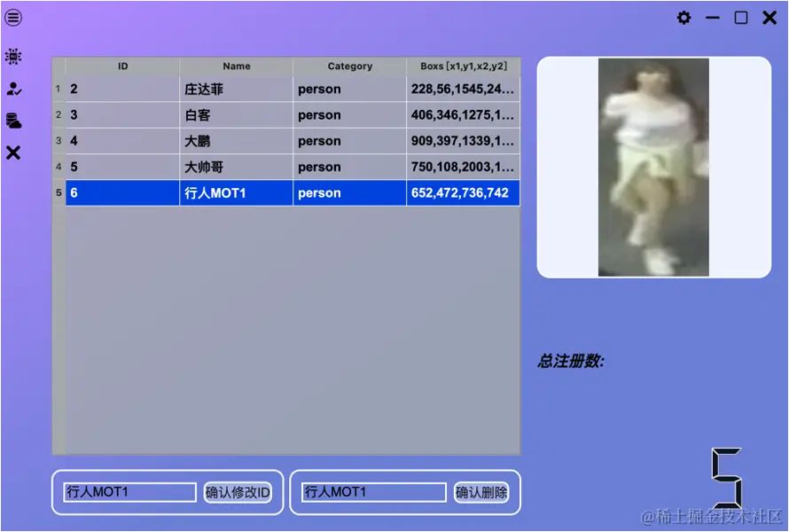Select the table row for 大帅哥
Viewport: 789px width, 532px height.
(236, 167)
